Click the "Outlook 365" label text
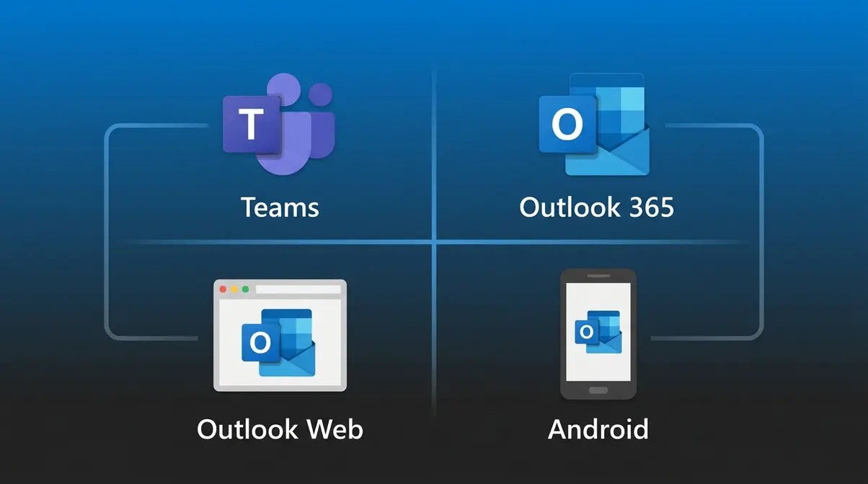The height and width of the screenshot is (484, 868). click(x=597, y=207)
